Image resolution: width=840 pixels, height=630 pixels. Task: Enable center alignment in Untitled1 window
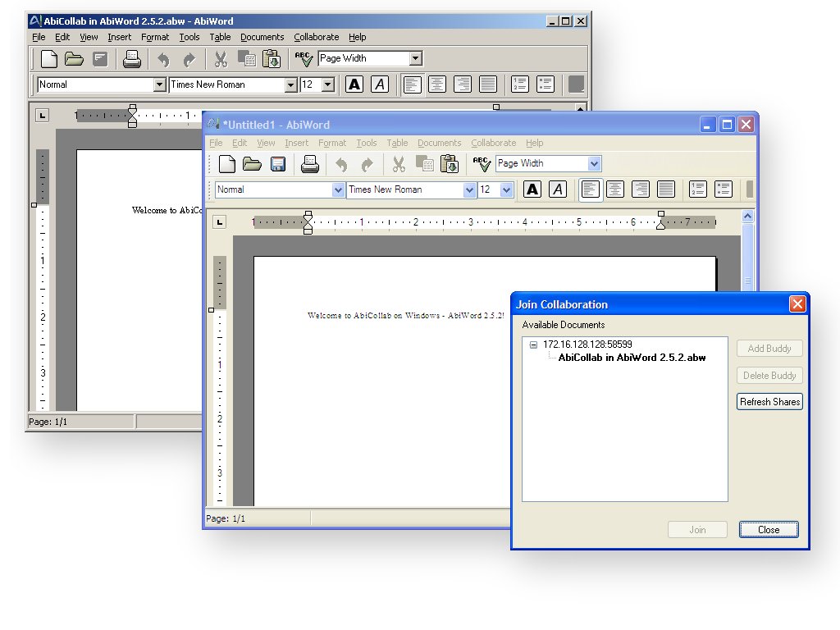point(615,189)
